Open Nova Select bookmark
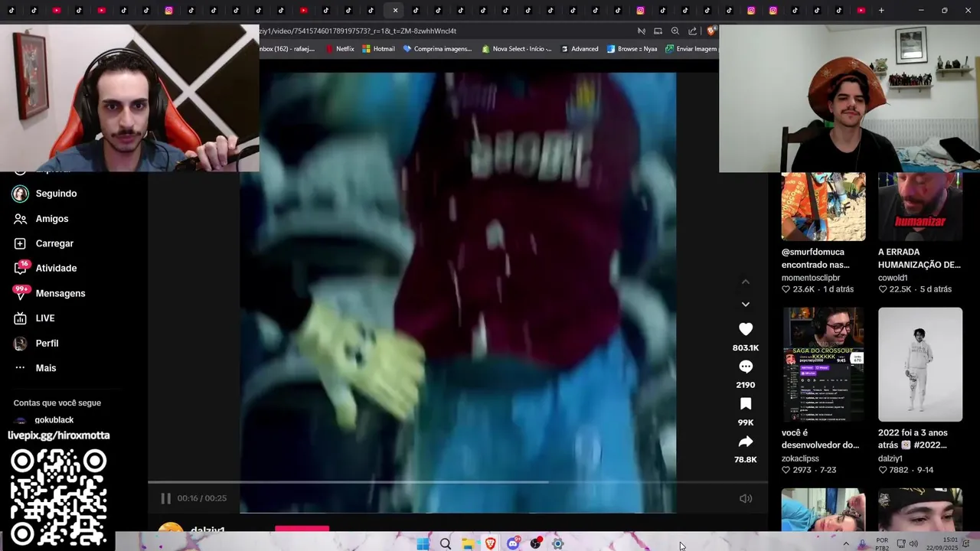The height and width of the screenshot is (551, 980). point(517,49)
